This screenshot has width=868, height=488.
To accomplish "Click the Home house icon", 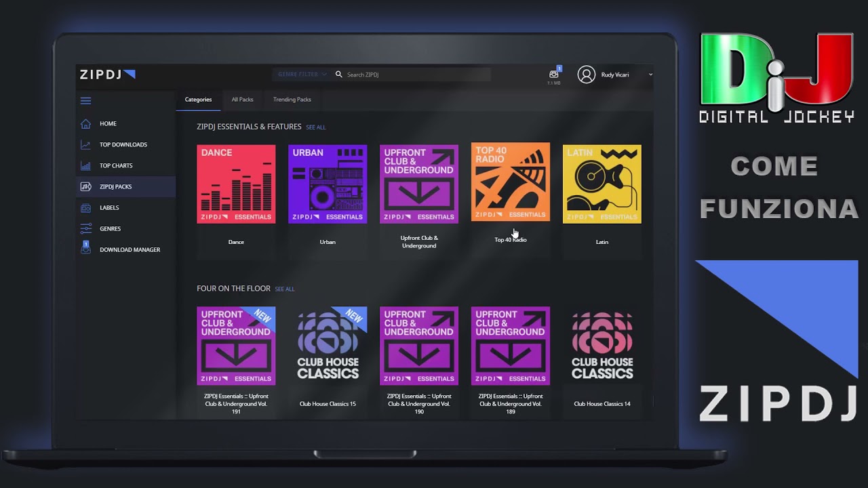I will click(85, 123).
